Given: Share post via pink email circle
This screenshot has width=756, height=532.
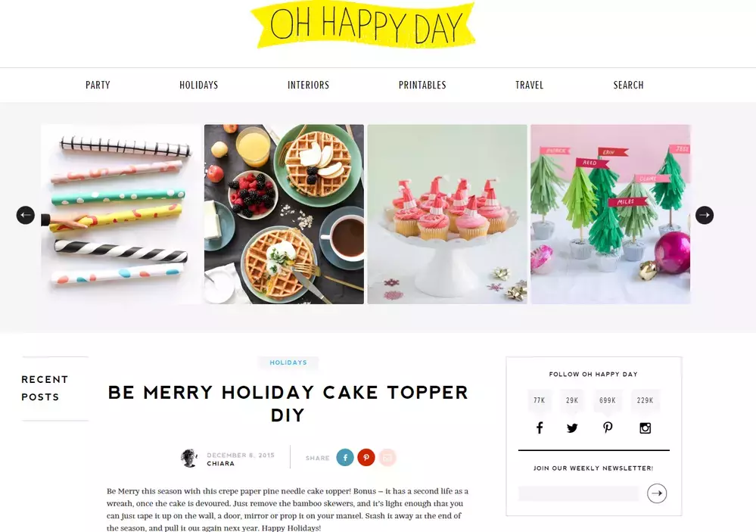Looking at the screenshot, I should [x=387, y=457].
